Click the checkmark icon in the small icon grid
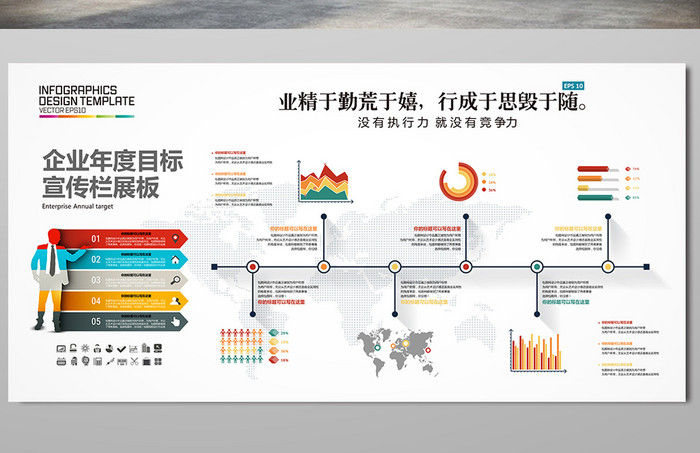Image resolution: width=700 pixels, height=453 pixels. point(121,348)
